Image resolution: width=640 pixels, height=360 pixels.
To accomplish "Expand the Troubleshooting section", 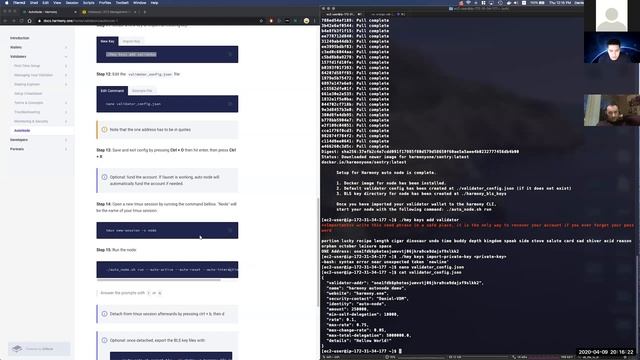I will pos(66,112).
